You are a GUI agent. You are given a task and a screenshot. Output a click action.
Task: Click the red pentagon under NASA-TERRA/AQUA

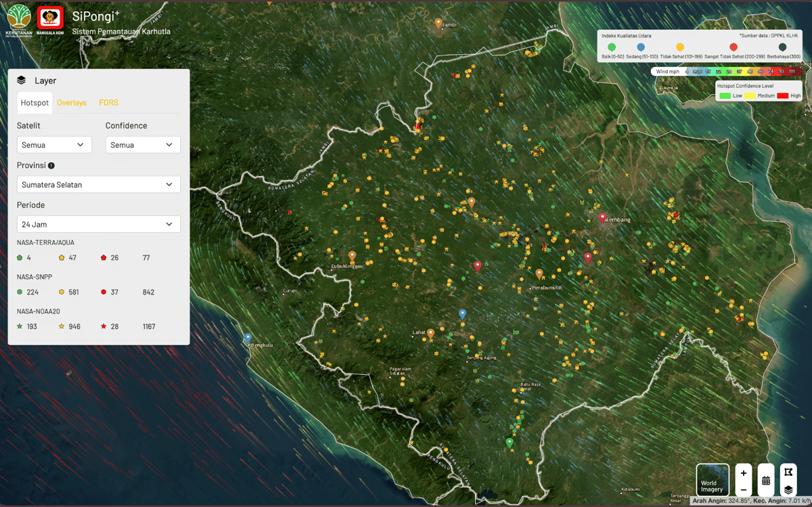[x=103, y=258]
